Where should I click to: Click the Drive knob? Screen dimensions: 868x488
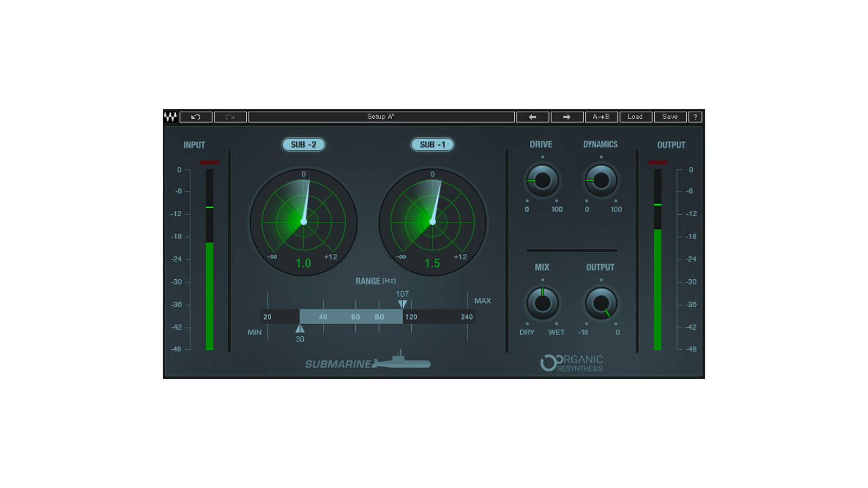[x=542, y=181]
